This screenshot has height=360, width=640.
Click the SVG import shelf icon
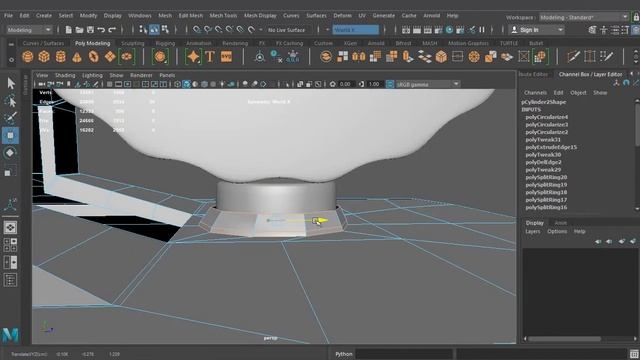tap(226, 56)
